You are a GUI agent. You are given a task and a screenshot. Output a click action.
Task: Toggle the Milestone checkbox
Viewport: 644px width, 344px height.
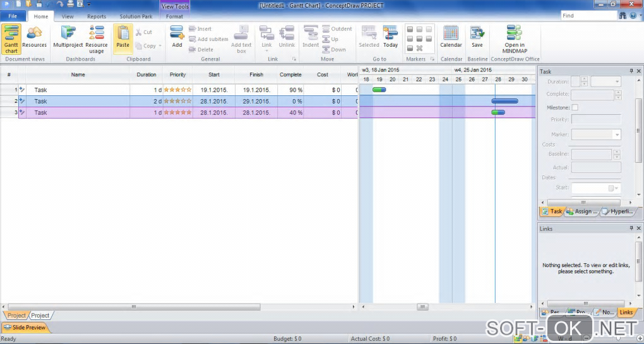click(x=575, y=107)
